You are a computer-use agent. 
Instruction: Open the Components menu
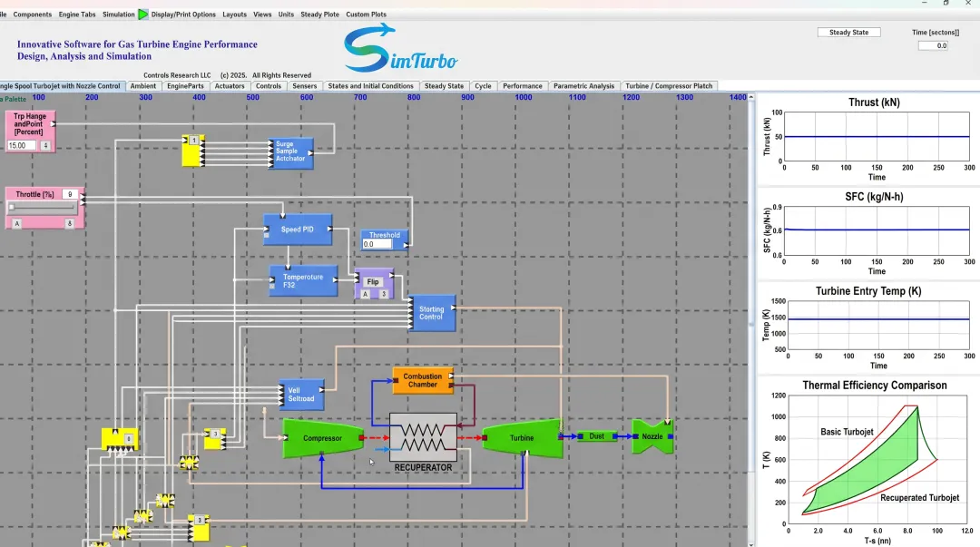[33, 15]
